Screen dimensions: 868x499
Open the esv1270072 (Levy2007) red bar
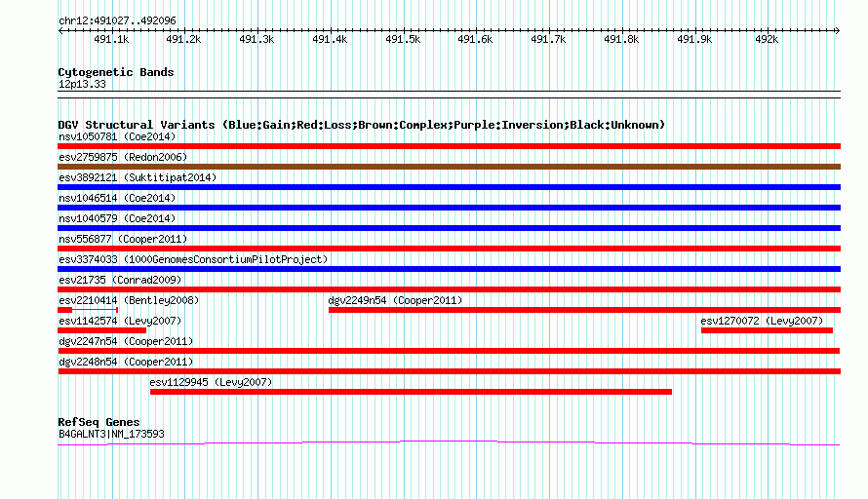(767, 330)
